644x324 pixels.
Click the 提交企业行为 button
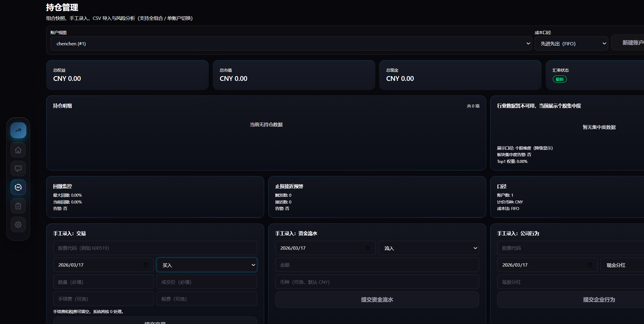[599, 299]
